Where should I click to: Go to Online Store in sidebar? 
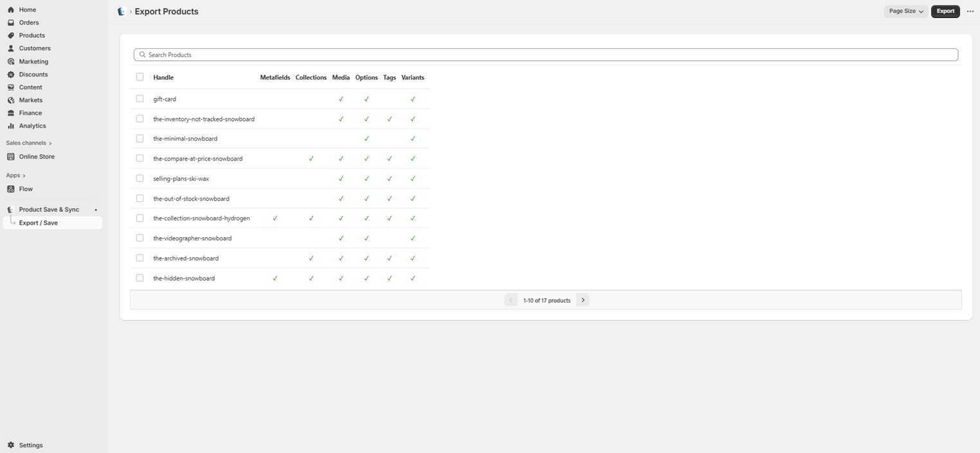click(x=37, y=157)
